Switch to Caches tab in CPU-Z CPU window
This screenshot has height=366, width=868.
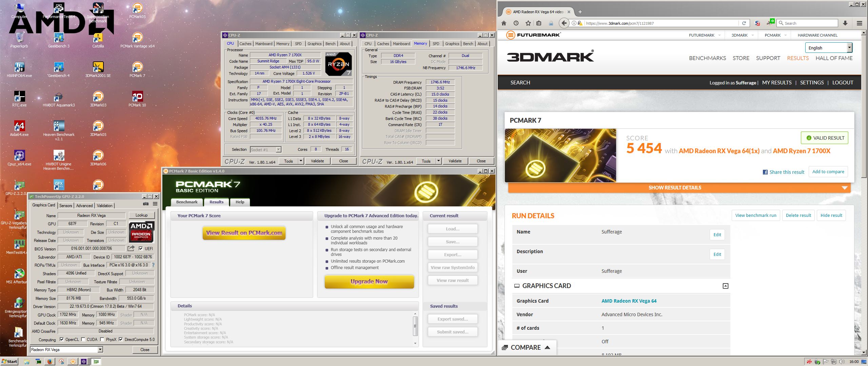pos(245,44)
